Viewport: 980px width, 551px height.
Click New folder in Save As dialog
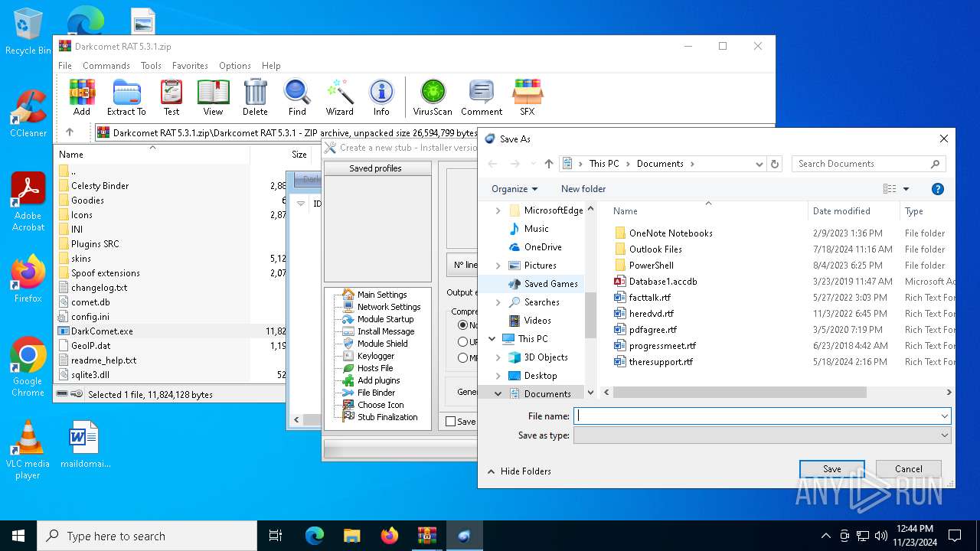(583, 189)
